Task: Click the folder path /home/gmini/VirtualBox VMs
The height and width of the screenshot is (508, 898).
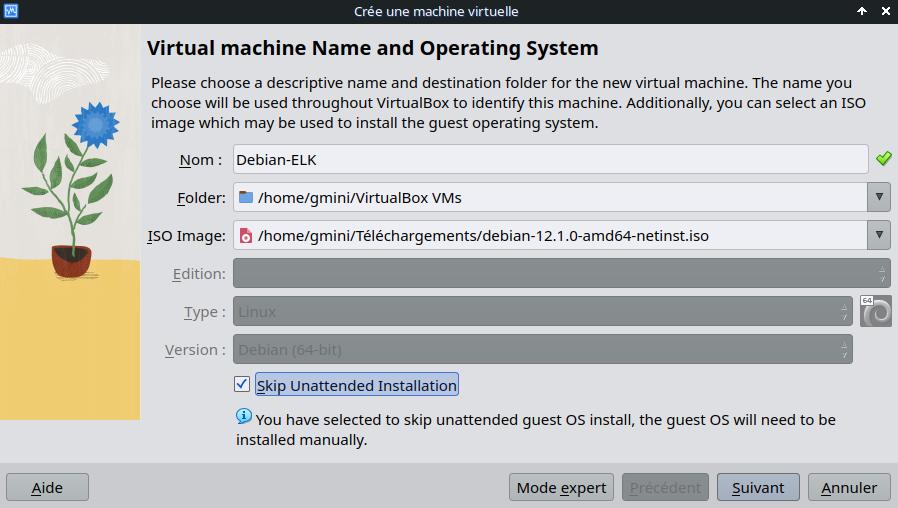Action: tap(360, 198)
